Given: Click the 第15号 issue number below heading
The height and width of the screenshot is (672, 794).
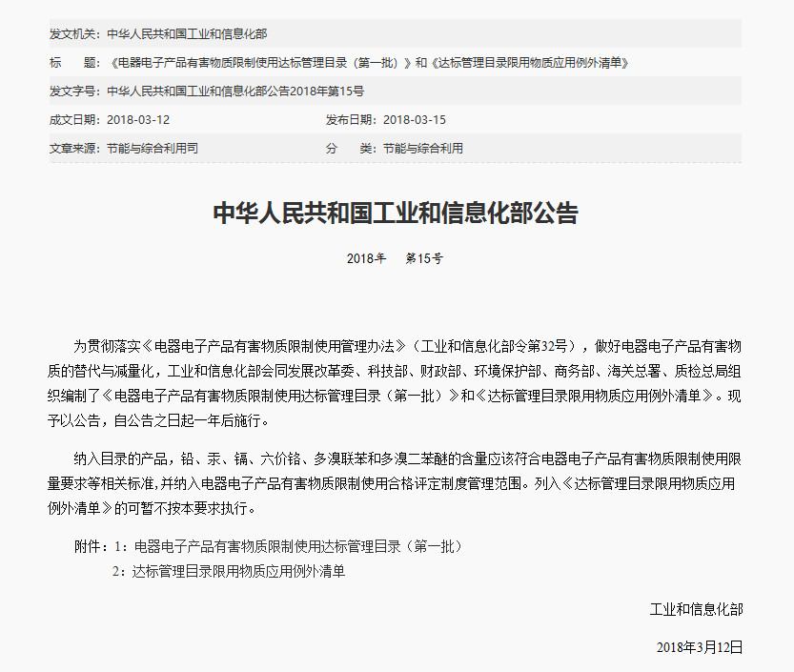Looking at the screenshot, I should pyautogui.click(x=424, y=258).
